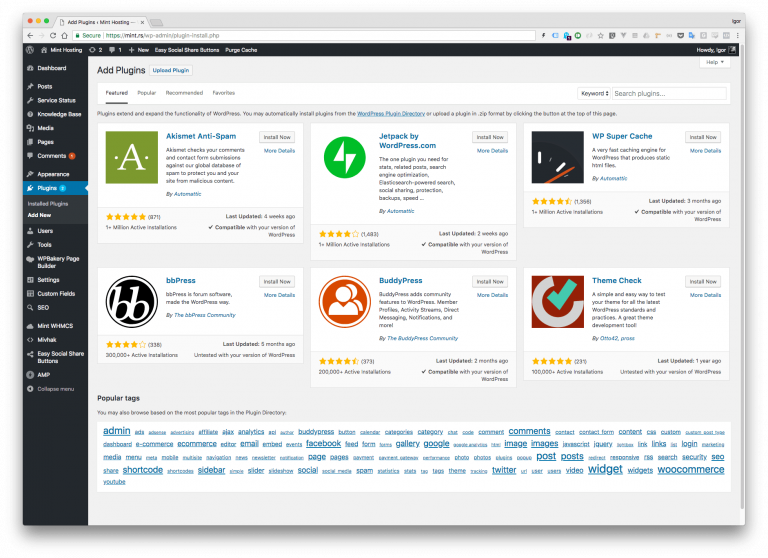Click browser back arrow
This screenshot has height=558, width=768.
30,35
